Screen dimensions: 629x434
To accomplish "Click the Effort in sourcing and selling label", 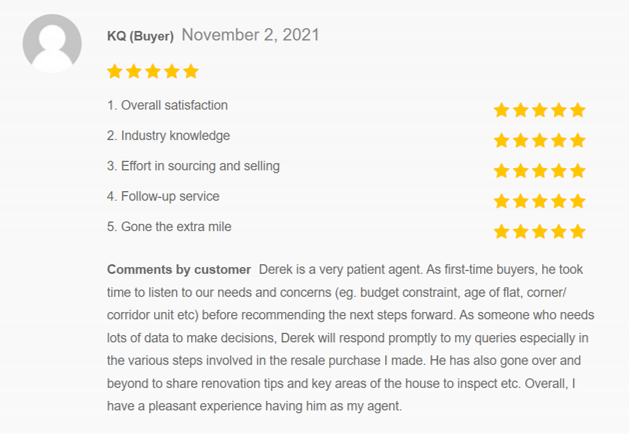I will pos(193,166).
